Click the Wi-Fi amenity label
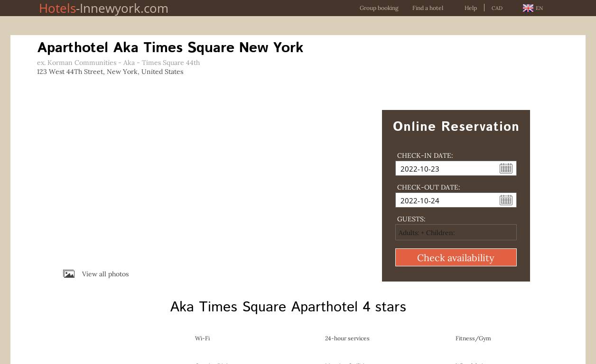This screenshot has height=364, width=596. 202,338
